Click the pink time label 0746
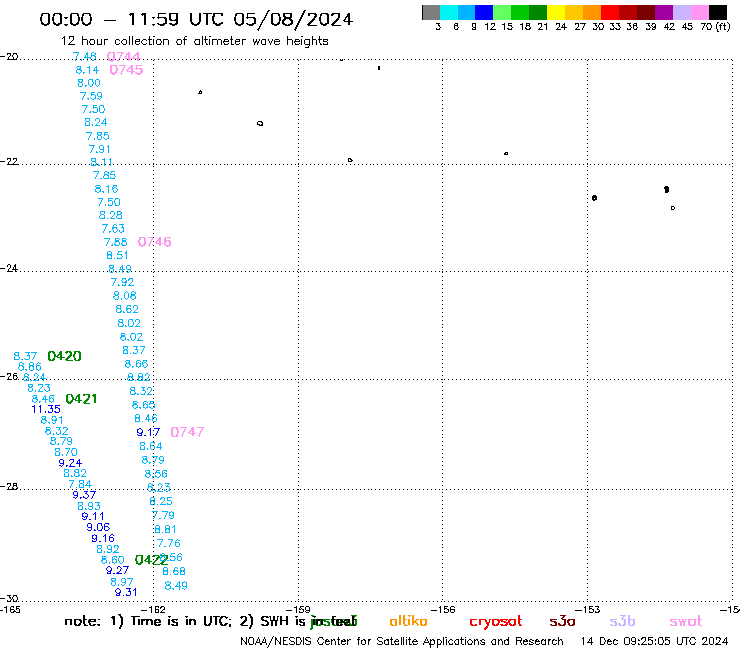 pos(154,242)
